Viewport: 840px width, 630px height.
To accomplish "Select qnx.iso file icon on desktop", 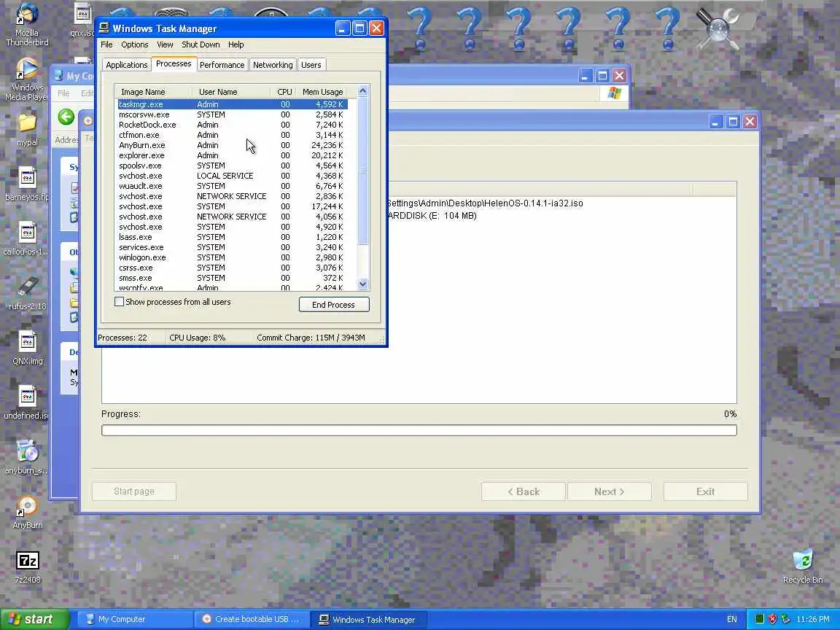I will point(83,20).
